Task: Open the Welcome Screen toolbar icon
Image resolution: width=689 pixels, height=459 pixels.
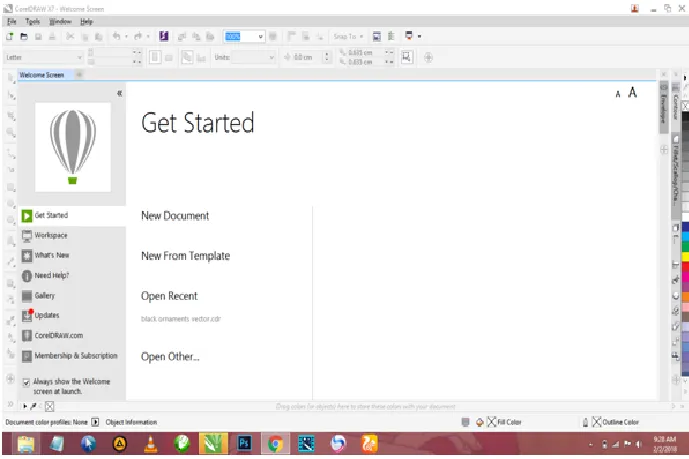Action: [377, 36]
